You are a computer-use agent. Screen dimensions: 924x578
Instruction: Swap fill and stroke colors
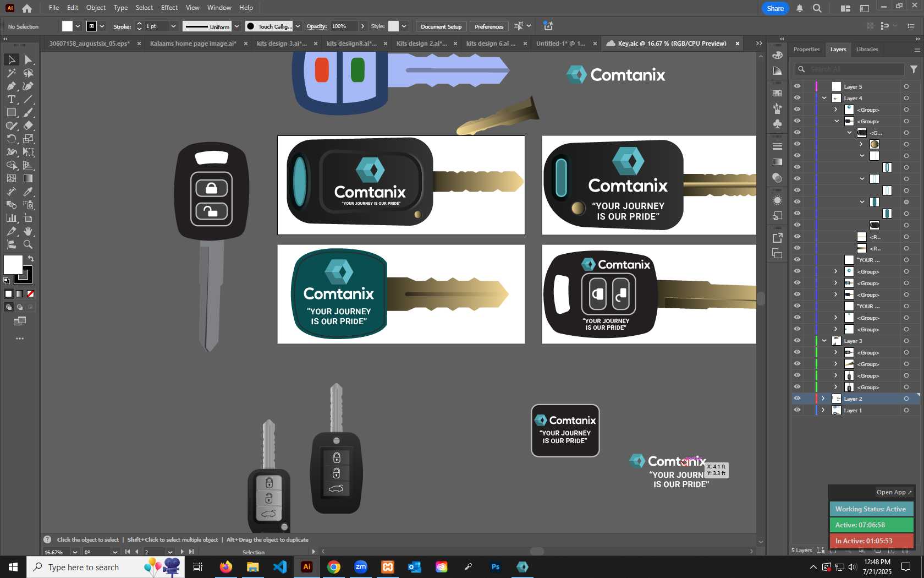click(x=31, y=259)
